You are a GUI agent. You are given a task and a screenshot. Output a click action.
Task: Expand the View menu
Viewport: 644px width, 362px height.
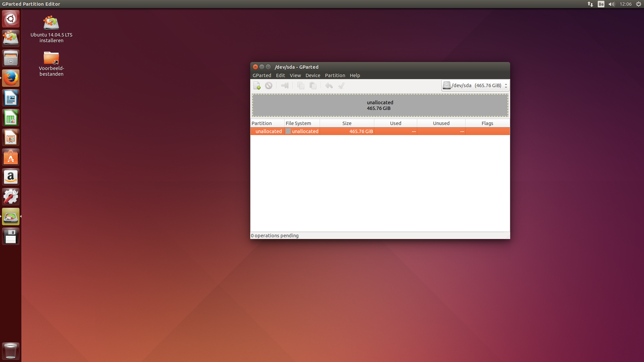[295, 75]
